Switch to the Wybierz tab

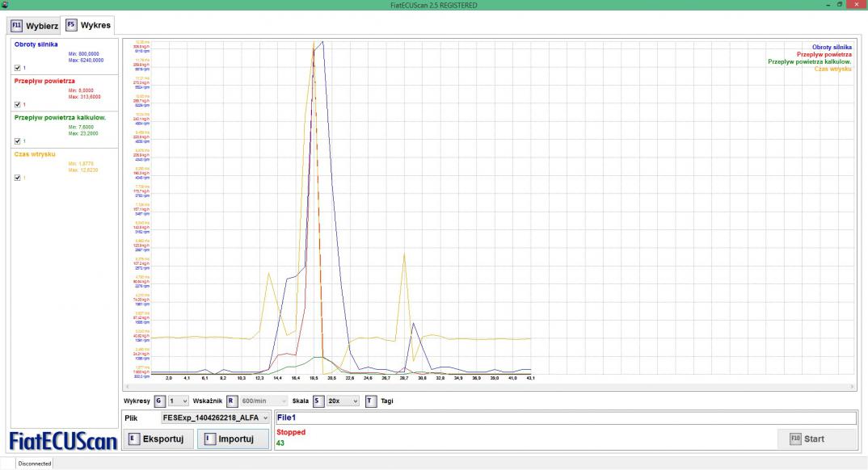[x=35, y=25]
